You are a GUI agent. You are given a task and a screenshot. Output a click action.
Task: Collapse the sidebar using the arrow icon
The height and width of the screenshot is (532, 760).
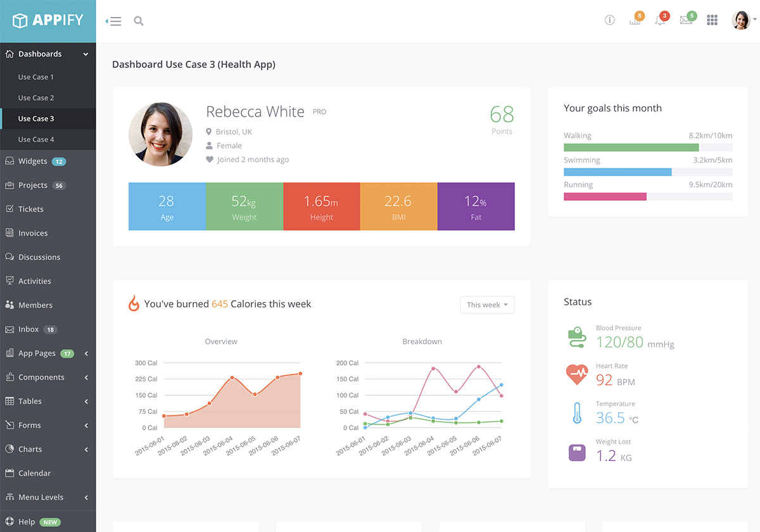point(113,20)
